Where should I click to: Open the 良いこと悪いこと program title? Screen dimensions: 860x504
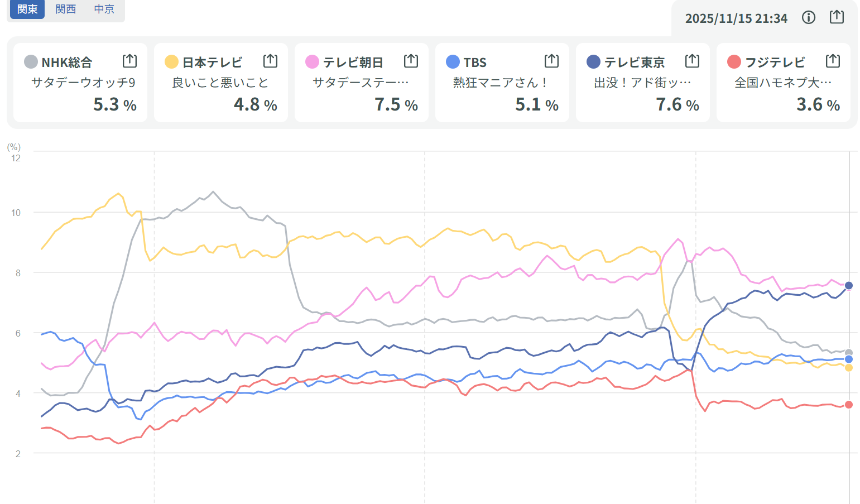click(x=220, y=83)
